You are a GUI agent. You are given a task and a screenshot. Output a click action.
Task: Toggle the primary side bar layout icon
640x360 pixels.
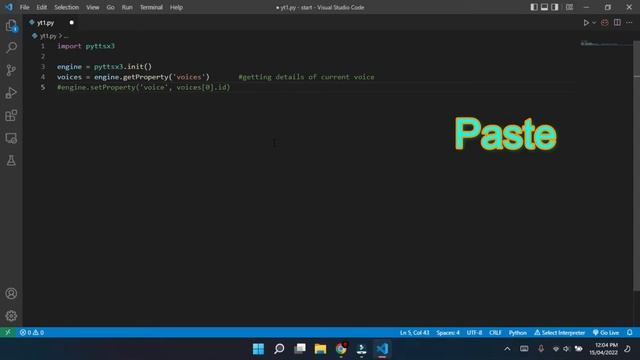coord(534,7)
